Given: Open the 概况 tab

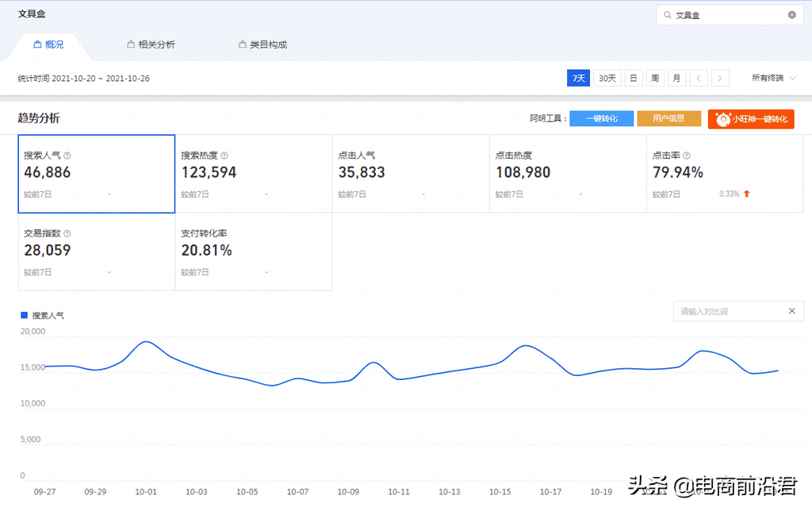Looking at the screenshot, I should tap(48, 44).
